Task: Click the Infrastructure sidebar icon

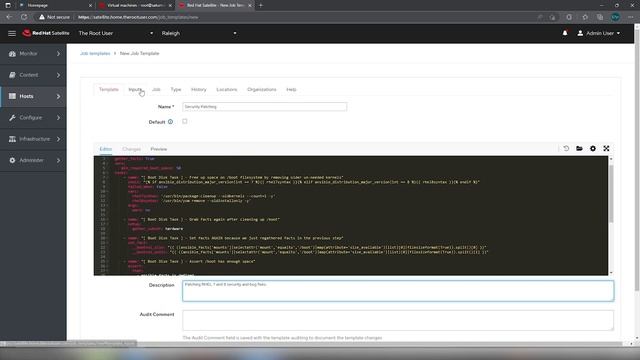Action: [12, 139]
